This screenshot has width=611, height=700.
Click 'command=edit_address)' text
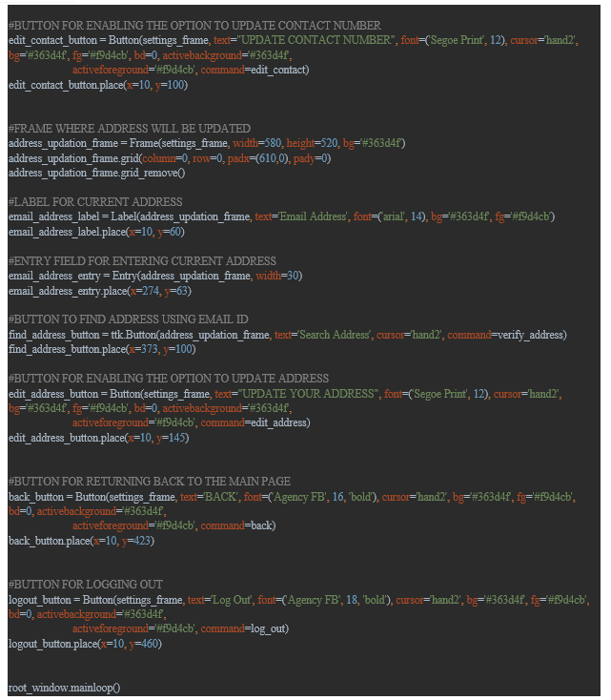[x=255, y=422]
